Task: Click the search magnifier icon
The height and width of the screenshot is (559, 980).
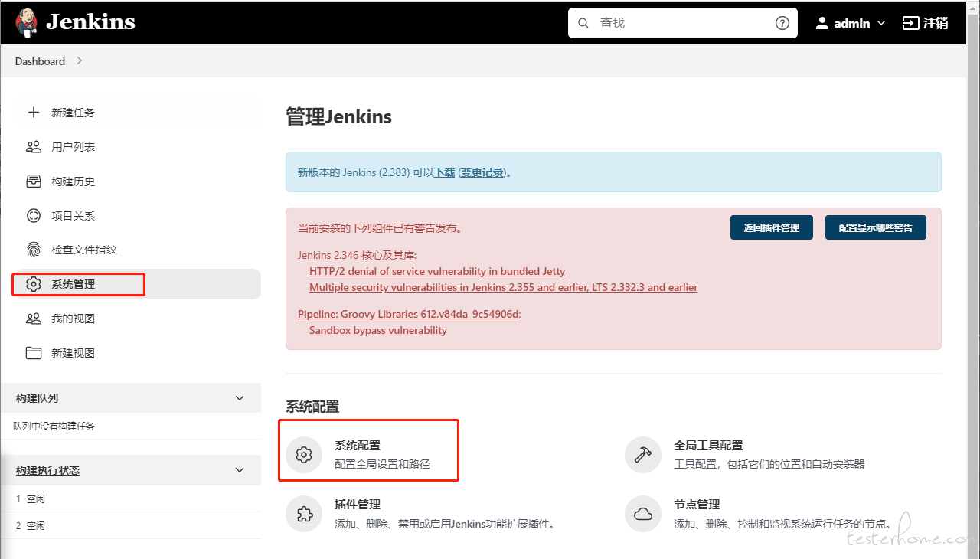Action: coord(583,23)
